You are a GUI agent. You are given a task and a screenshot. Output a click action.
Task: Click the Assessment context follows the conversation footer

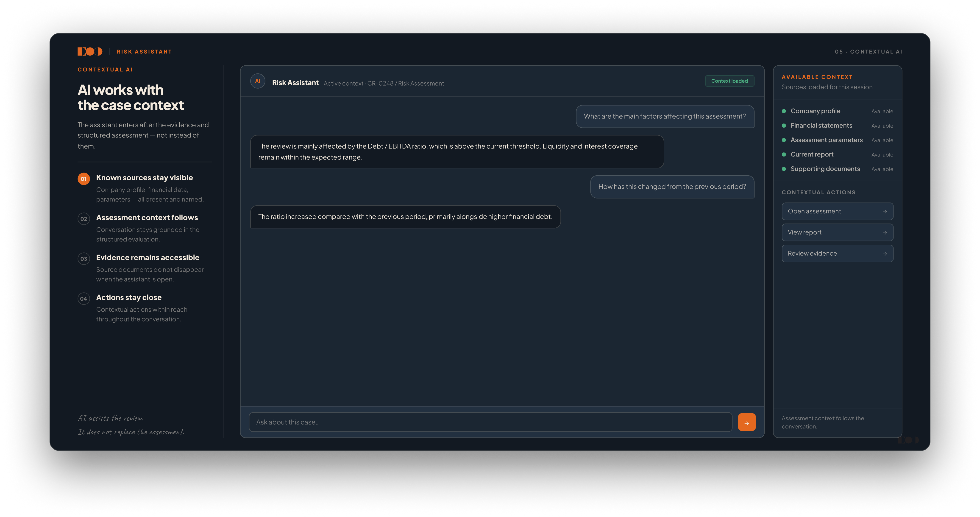tap(822, 422)
